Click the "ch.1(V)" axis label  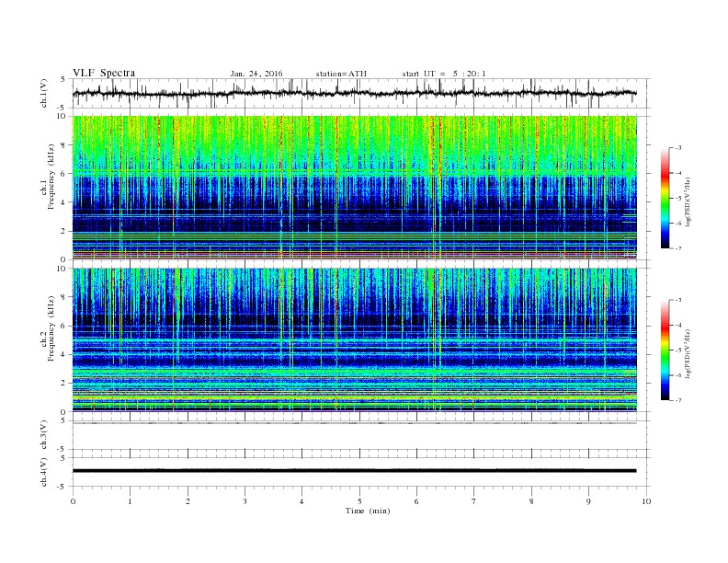pos(44,93)
